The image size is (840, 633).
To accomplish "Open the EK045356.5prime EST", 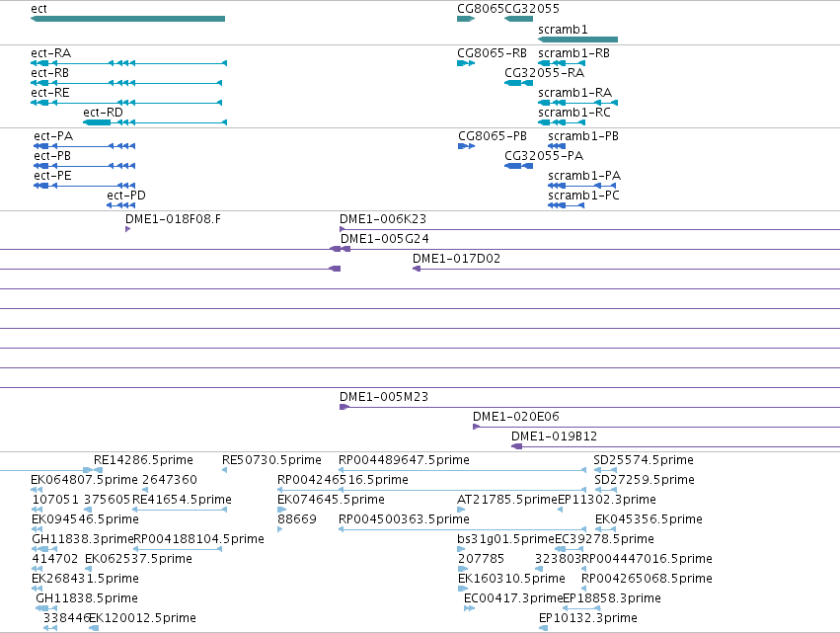I will pyautogui.click(x=606, y=529).
